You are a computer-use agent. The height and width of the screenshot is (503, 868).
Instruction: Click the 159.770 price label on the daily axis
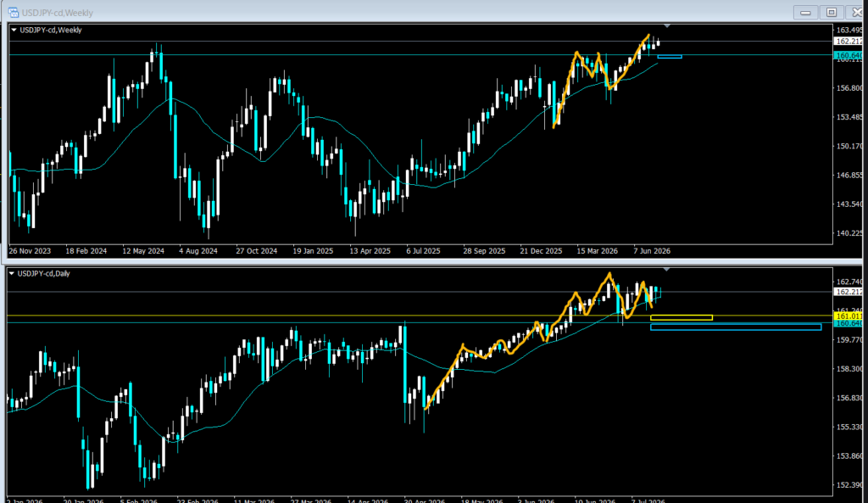point(849,340)
